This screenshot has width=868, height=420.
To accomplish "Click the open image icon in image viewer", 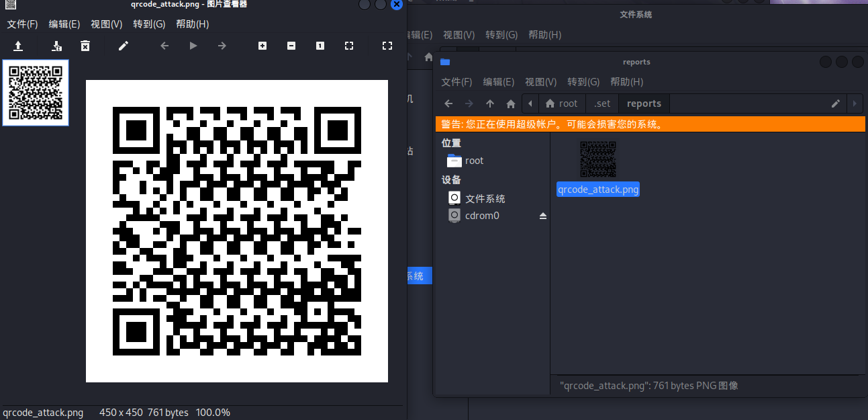I will coord(19,46).
